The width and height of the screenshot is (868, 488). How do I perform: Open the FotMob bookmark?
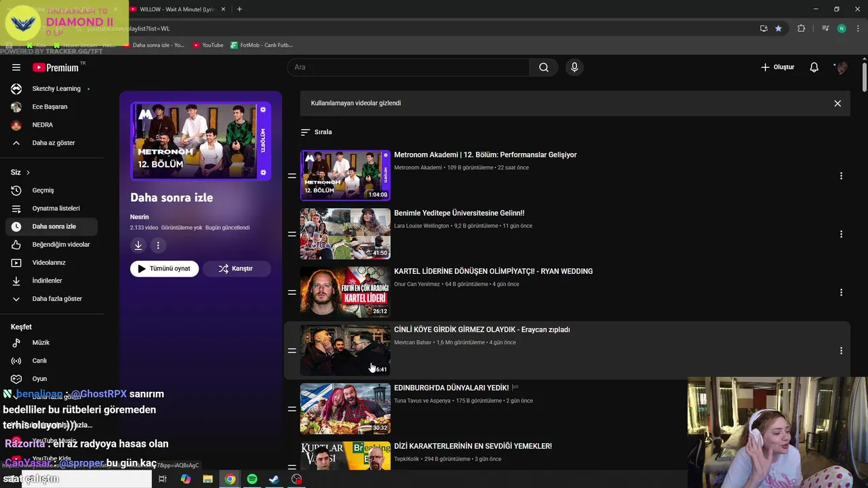tap(262, 45)
